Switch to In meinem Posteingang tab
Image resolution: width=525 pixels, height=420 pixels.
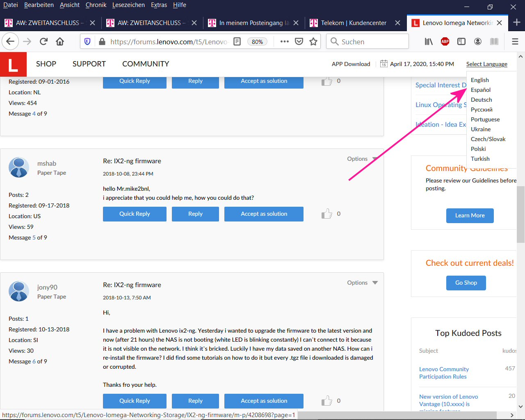(x=254, y=23)
